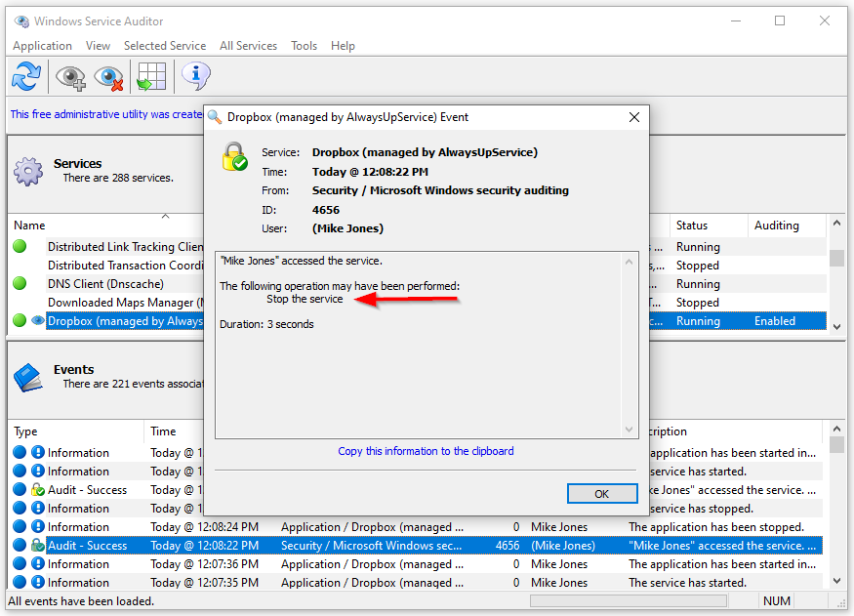Click the free administrative utility link
The width and height of the screenshot is (854, 616).
pos(106,114)
